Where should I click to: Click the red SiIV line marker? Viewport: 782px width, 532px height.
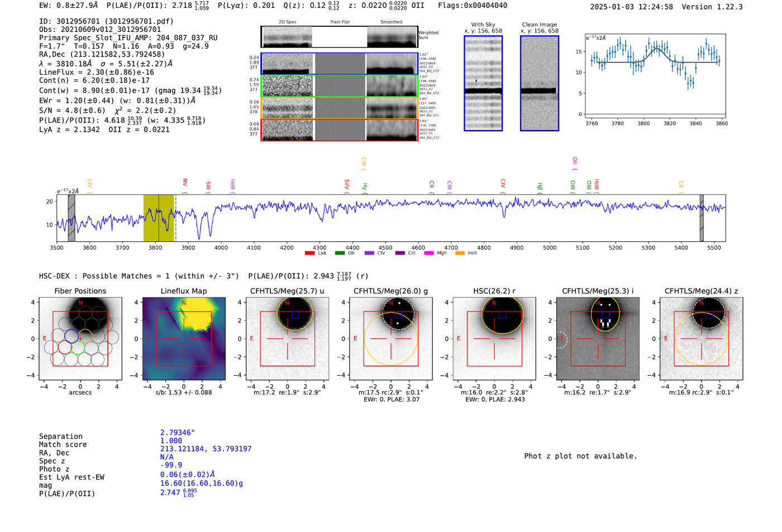[x=347, y=186]
